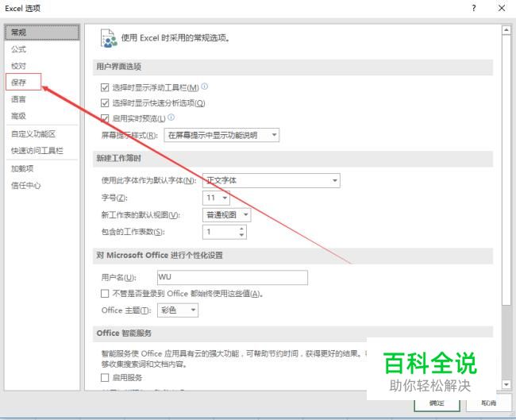
Task: Open Office 主题 彩色 dropdown
Action: coord(178,310)
